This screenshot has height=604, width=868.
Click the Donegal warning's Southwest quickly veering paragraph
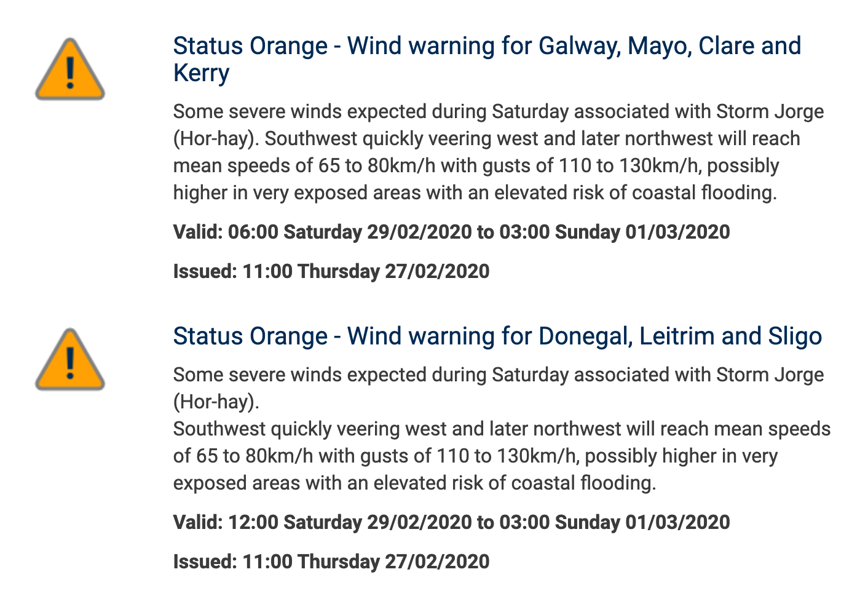tap(502, 456)
